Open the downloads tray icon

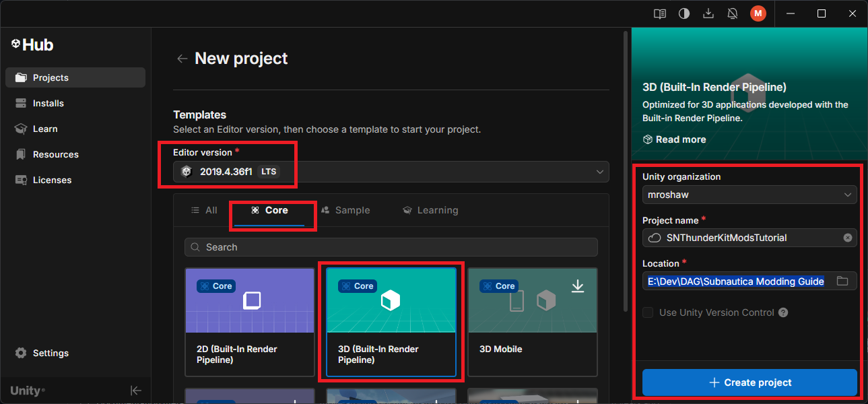[x=708, y=13]
